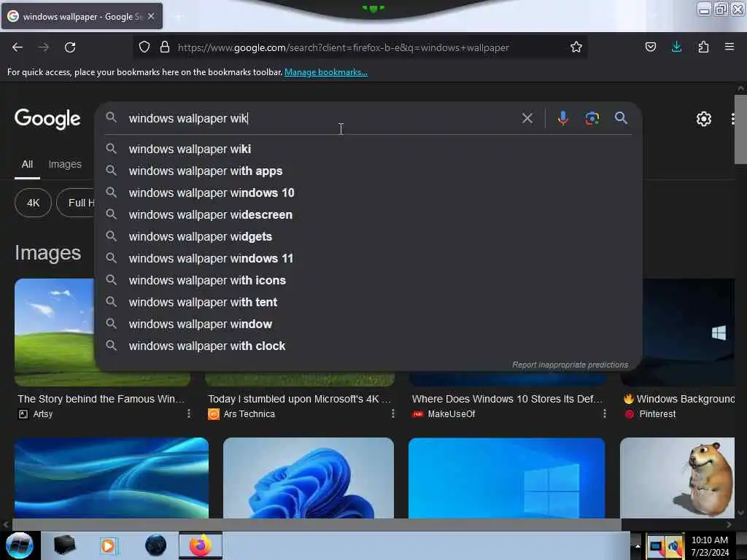Open the green hills Bliss wallpaper thumbnail

click(x=54, y=332)
